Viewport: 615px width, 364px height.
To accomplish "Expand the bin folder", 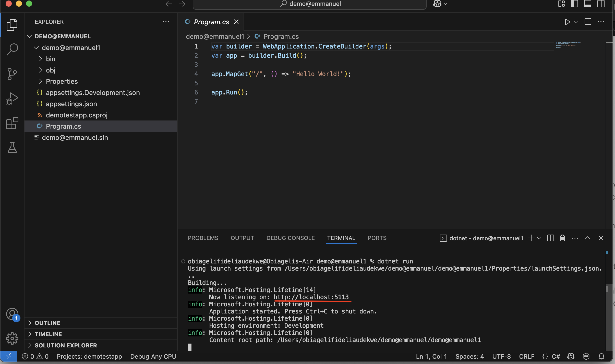I will coord(40,59).
